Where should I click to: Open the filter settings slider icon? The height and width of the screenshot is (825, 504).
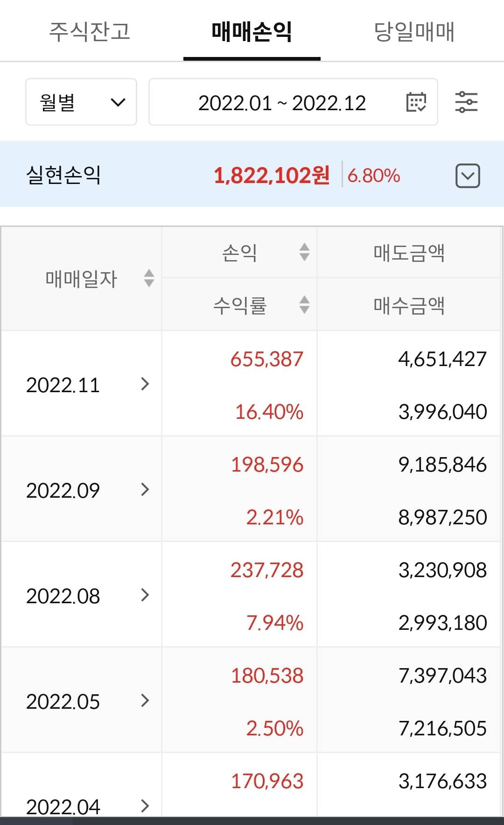coord(466,102)
